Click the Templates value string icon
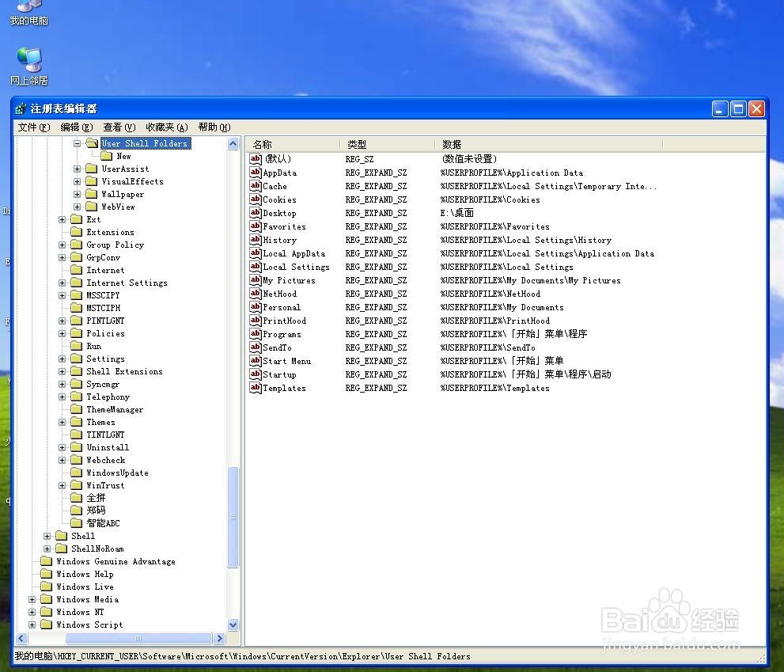Screen dimensions: 784x672 pos(256,388)
